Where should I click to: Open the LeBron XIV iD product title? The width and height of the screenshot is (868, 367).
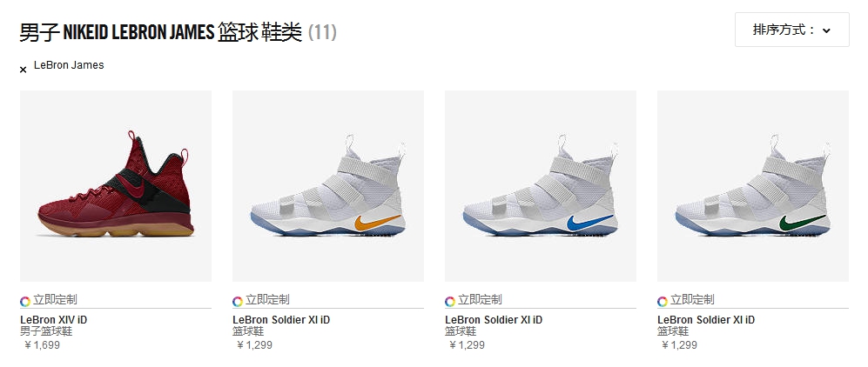(54, 319)
